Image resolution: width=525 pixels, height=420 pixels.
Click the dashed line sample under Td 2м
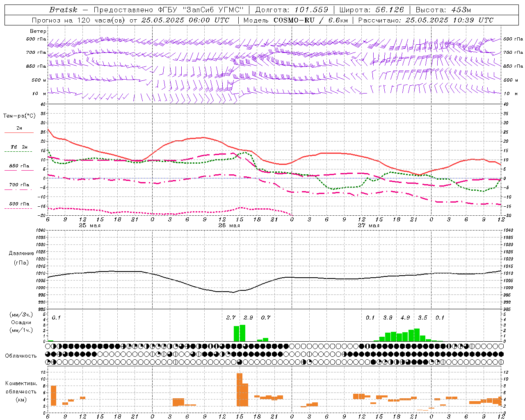click(18, 151)
